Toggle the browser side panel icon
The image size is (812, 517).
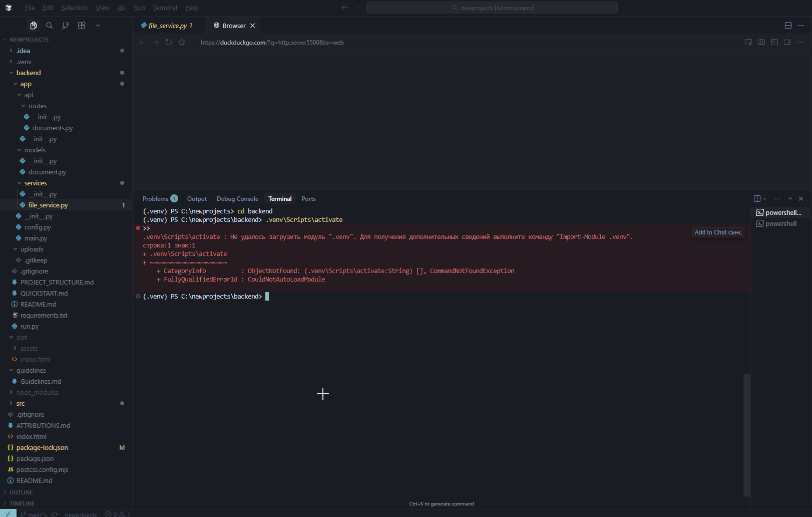(x=787, y=43)
